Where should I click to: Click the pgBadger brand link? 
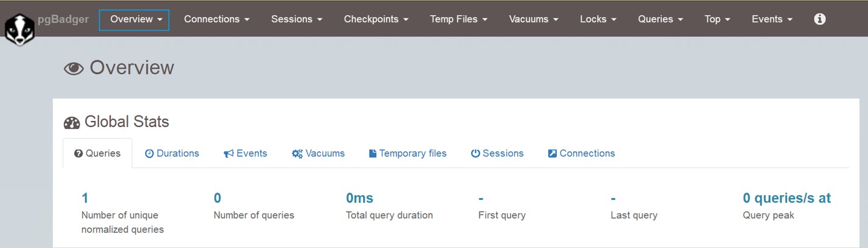tap(64, 19)
